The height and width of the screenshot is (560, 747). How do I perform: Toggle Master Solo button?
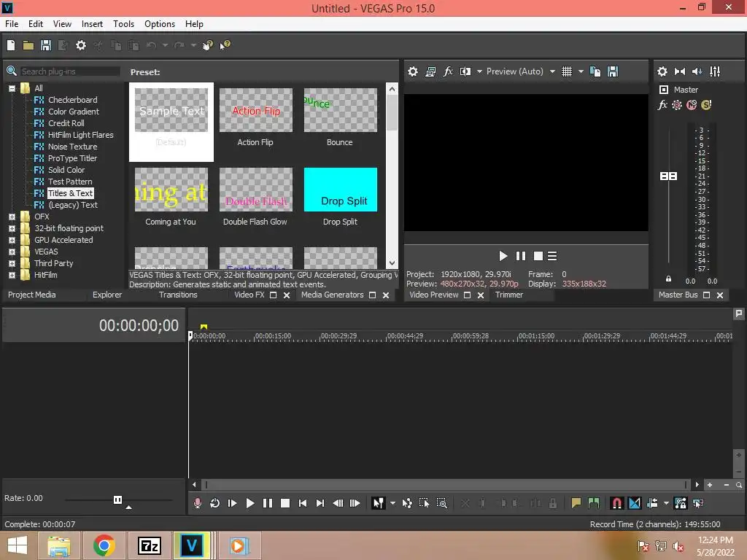[706, 105]
